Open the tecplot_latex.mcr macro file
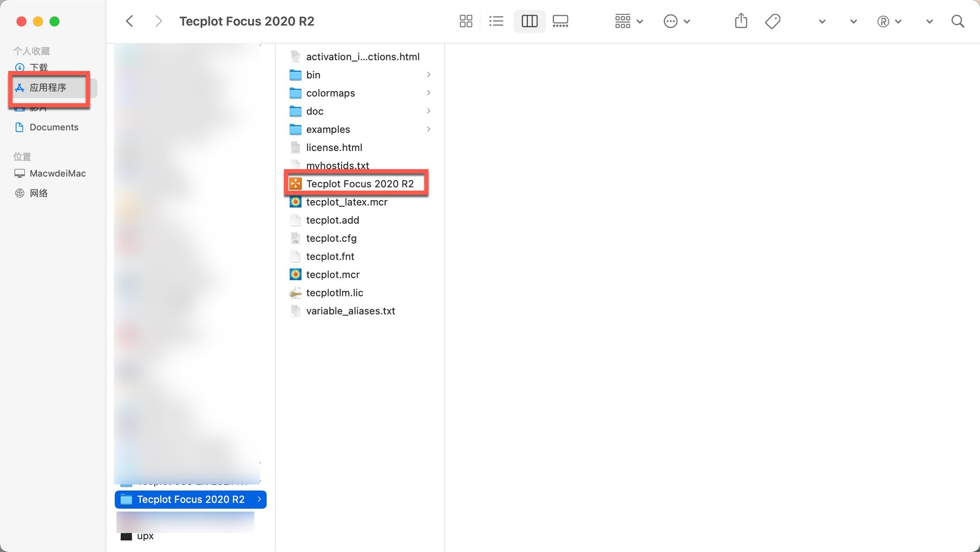The image size is (980, 552). (x=347, y=202)
